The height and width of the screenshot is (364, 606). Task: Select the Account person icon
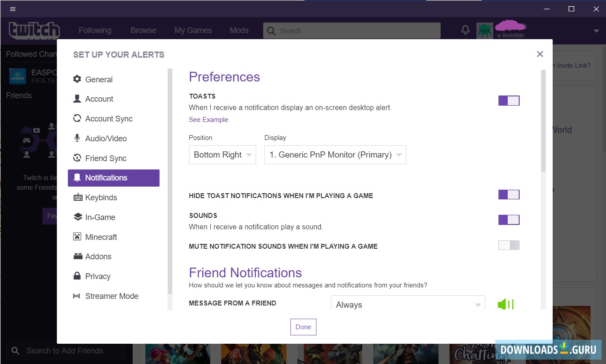(x=77, y=99)
